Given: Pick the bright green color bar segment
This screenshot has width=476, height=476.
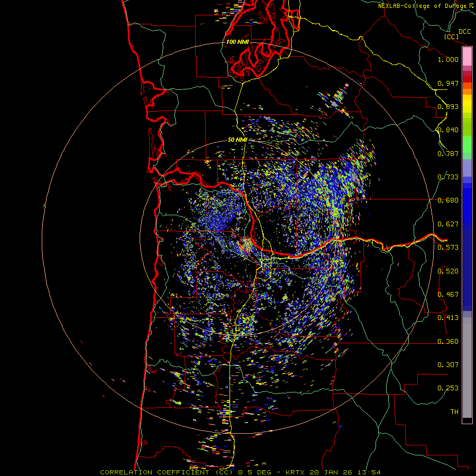Looking at the screenshot, I should click(x=467, y=144).
